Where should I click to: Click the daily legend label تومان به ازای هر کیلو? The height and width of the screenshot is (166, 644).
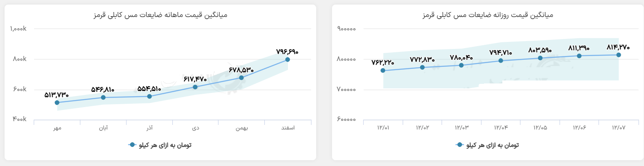[x=492, y=145]
